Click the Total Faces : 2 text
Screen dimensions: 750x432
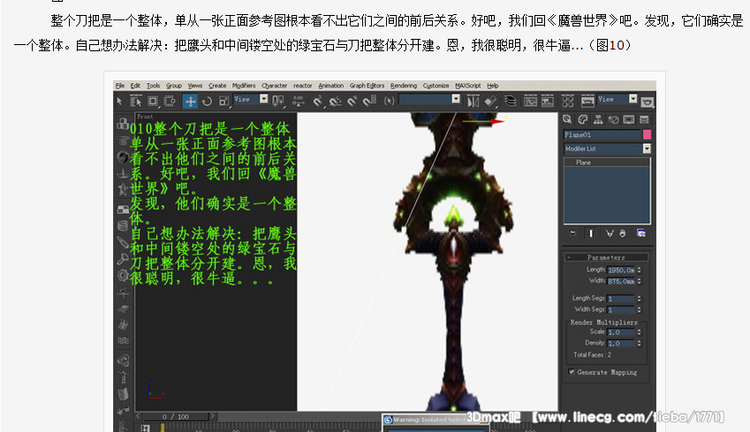click(592, 355)
